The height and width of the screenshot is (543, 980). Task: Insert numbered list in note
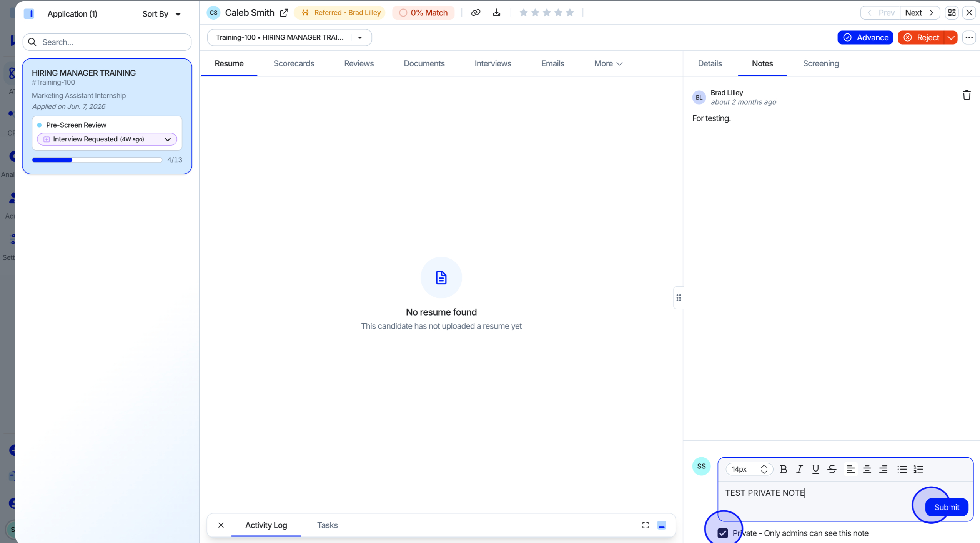tap(918, 469)
